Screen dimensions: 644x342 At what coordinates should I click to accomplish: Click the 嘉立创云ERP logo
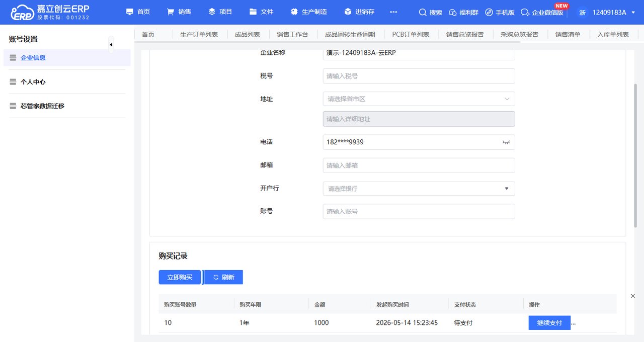tap(50, 12)
